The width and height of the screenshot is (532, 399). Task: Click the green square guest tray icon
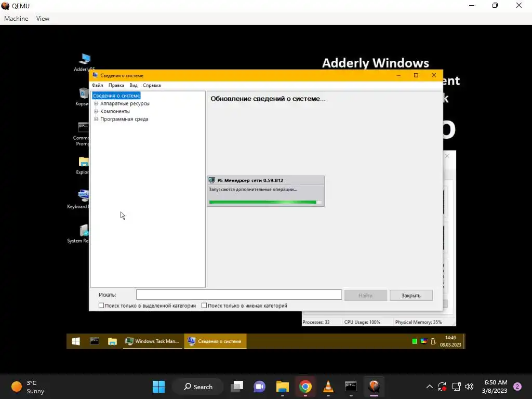[x=414, y=341]
